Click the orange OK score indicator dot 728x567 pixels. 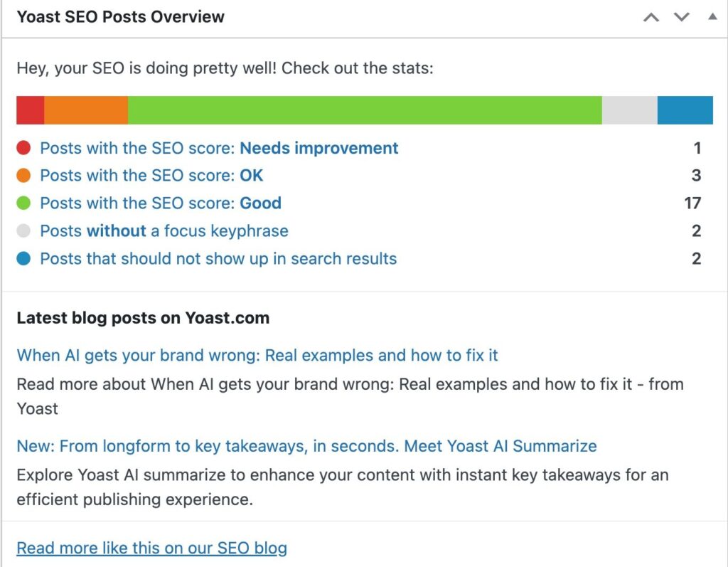coord(23,176)
